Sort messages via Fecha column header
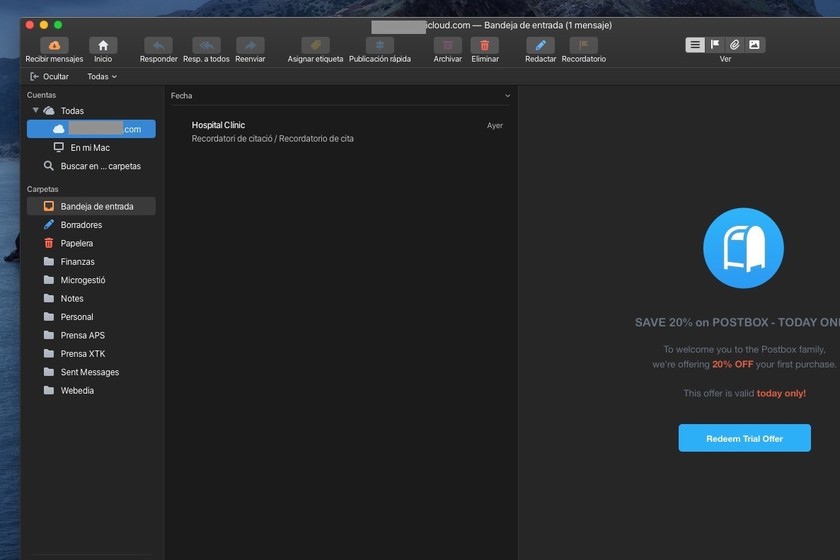Screen dimensions: 840x560 click(x=181, y=96)
